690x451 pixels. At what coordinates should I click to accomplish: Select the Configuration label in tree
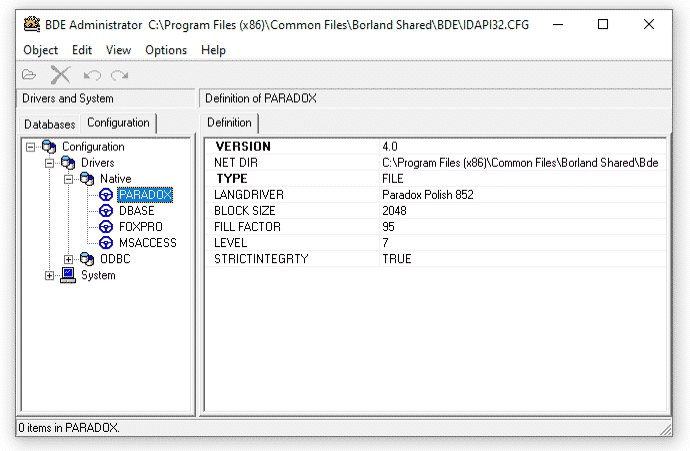[93, 147]
